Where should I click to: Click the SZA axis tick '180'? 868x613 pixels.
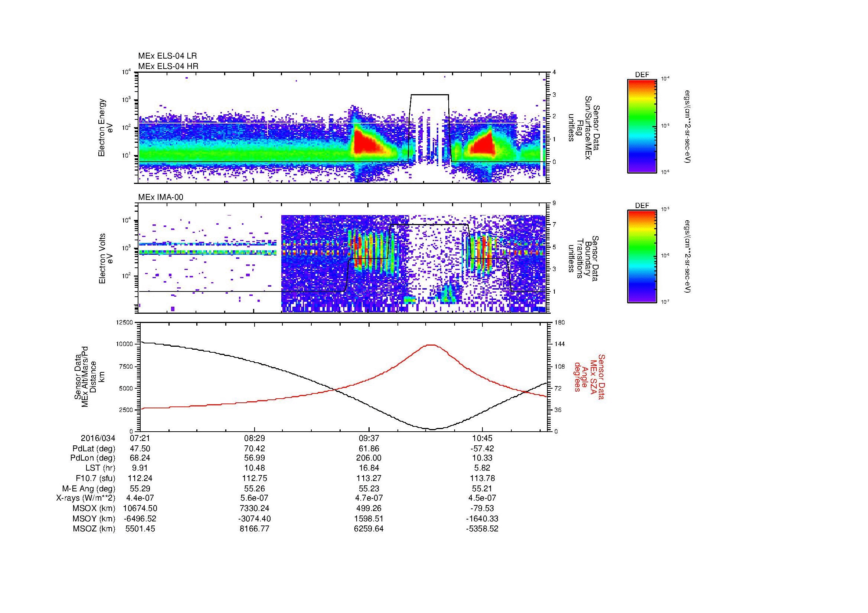pos(560,323)
